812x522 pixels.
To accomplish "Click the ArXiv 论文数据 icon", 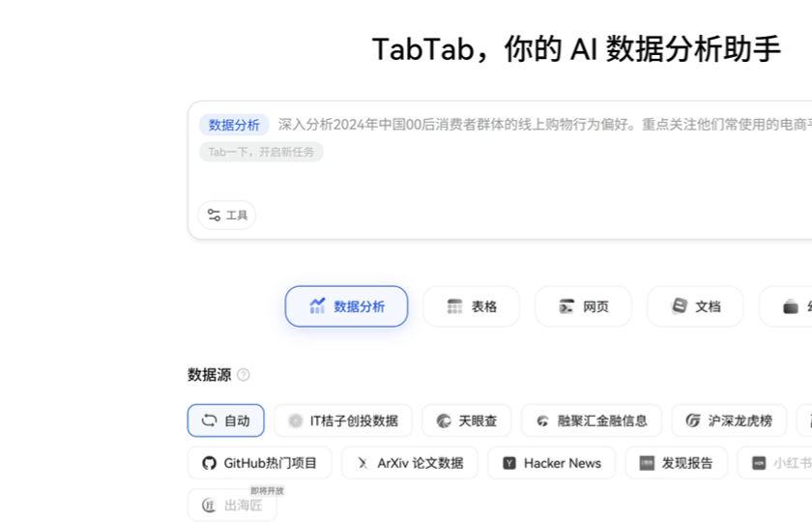I will (362, 463).
